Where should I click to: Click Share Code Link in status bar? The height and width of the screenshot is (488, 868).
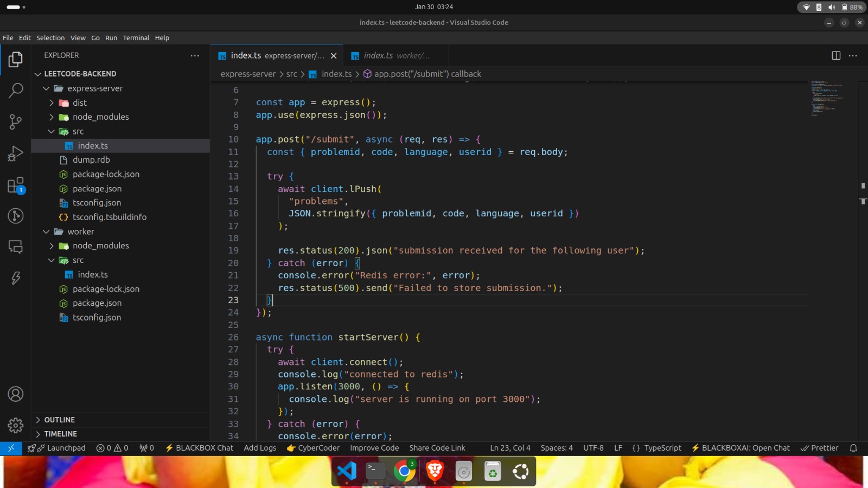pos(437,448)
